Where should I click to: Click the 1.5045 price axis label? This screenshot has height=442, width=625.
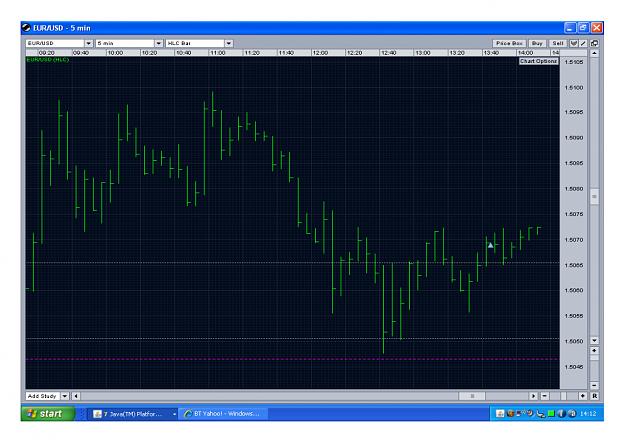click(x=574, y=367)
